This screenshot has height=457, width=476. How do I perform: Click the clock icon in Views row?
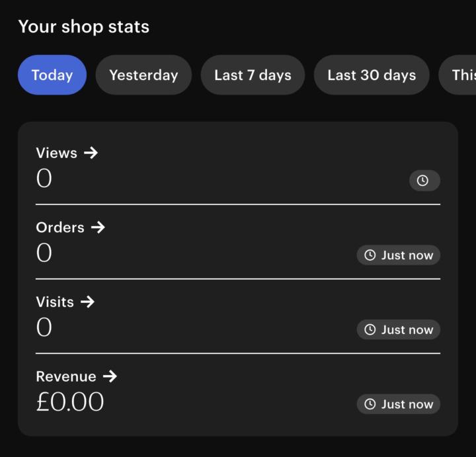424,181
